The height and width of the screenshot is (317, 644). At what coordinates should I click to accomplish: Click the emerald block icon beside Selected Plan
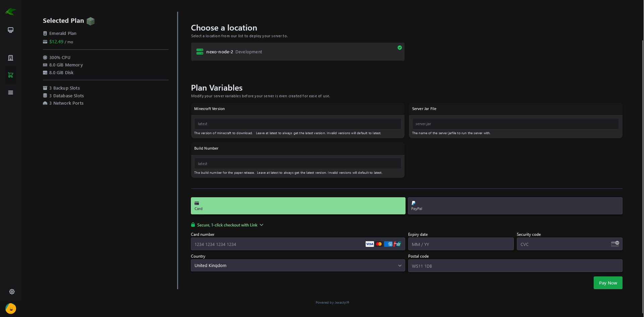[91, 21]
